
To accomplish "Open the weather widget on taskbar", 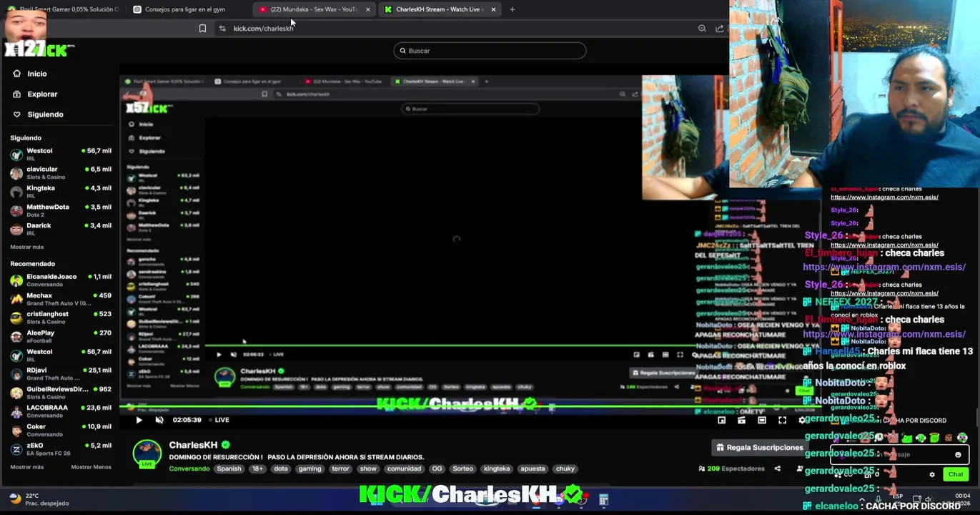I will click(x=40, y=499).
